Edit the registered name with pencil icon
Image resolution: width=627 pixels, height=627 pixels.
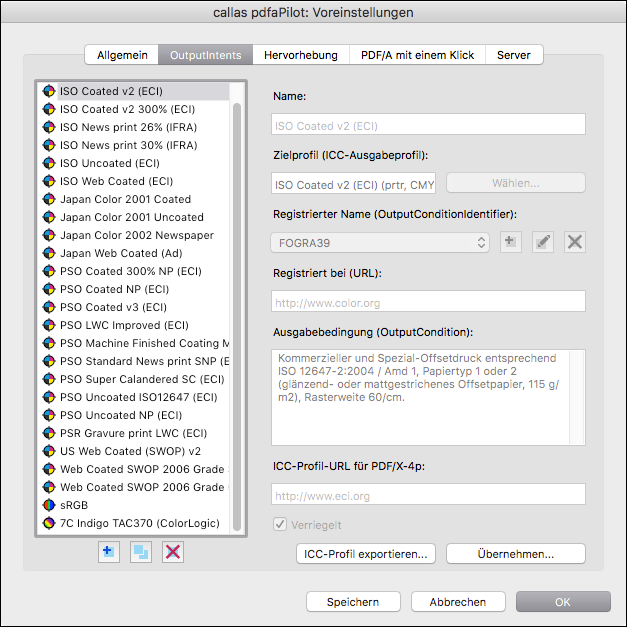tap(543, 242)
